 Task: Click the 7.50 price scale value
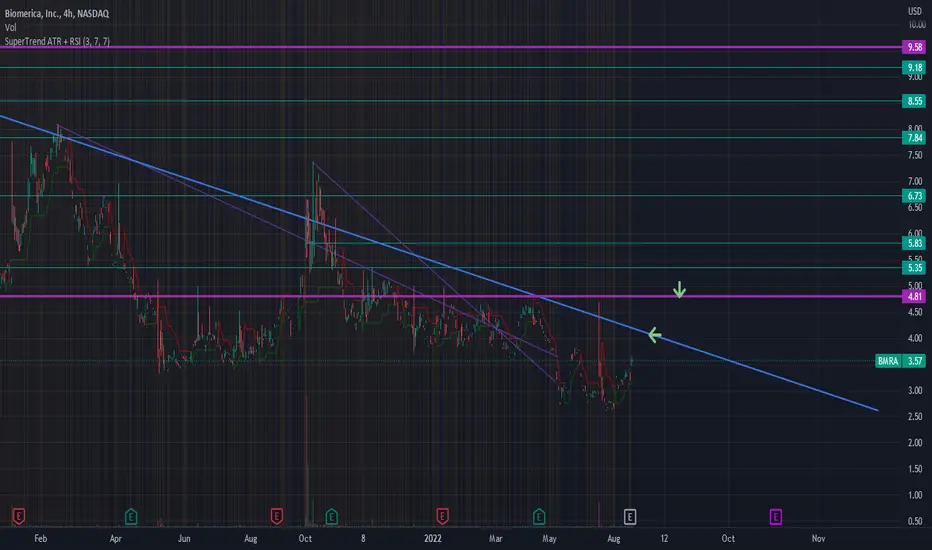pyautogui.click(x=915, y=155)
